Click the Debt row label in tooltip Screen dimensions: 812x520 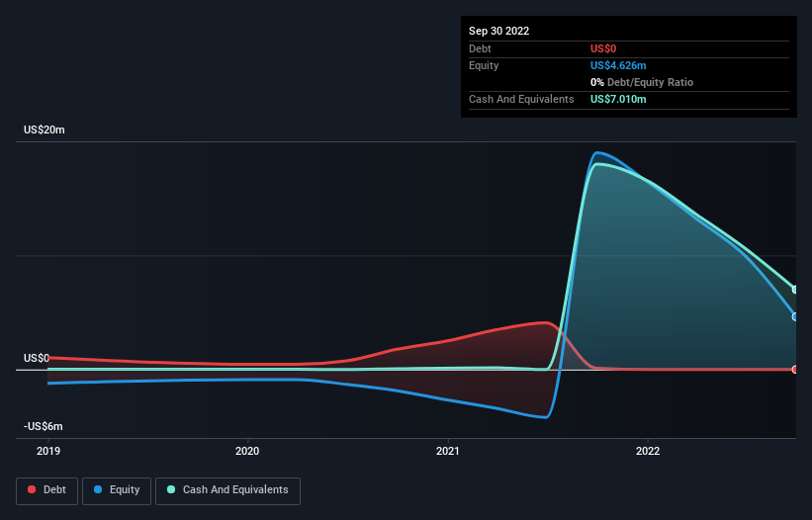coord(480,48)
